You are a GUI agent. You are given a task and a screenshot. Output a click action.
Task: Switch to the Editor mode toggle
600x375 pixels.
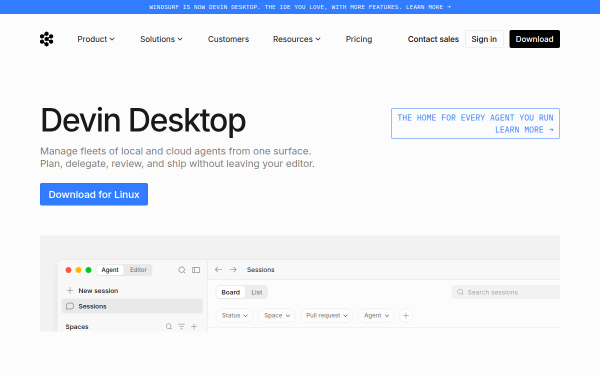point(138,270)
